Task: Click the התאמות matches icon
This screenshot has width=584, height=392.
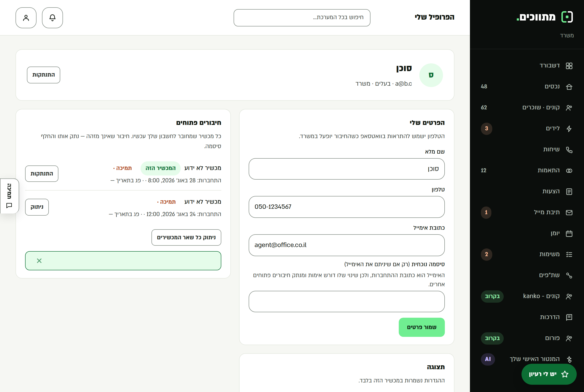Action: pyautogui.click(x=569, y=170)
